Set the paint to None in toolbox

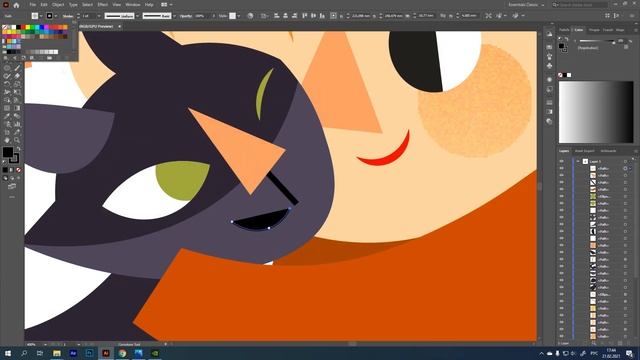(x=18, y=170)
